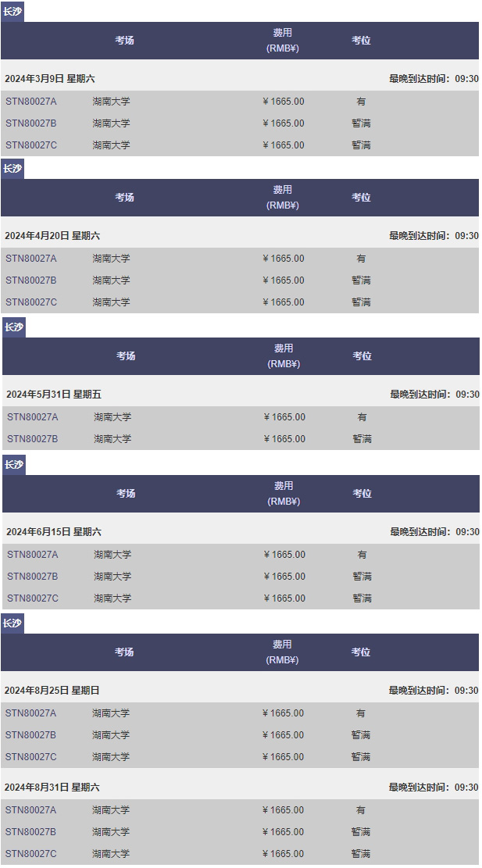Click 湖南大学 in the STN80027B row for May 31

[112, 439]
